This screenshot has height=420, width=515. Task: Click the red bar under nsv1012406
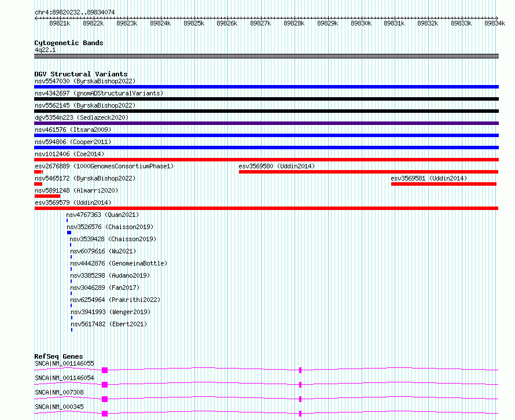266,160
